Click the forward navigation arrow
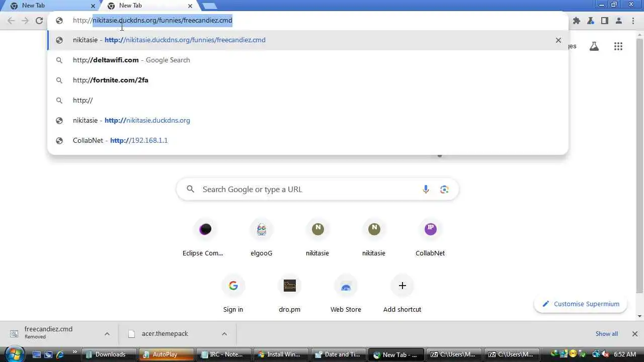The image size is (644, 362). tap(25, 21)
